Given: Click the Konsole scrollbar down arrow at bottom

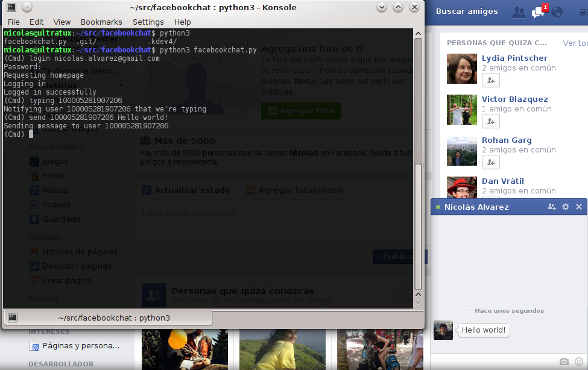Looking at the screenshot, I should point(418,303).
